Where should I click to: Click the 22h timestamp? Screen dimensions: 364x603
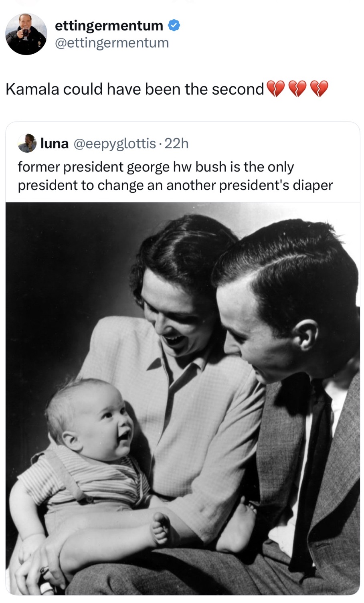click(x=176, y=143)
